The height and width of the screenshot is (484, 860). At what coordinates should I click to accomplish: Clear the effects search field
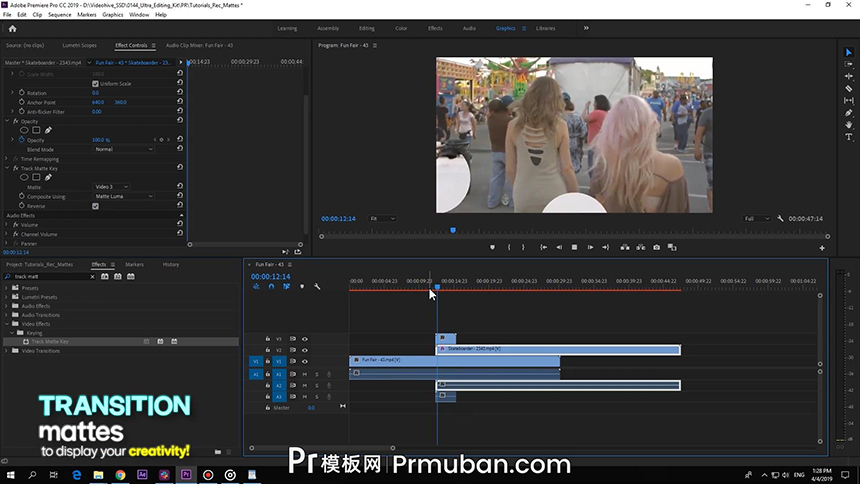[92, 277]
